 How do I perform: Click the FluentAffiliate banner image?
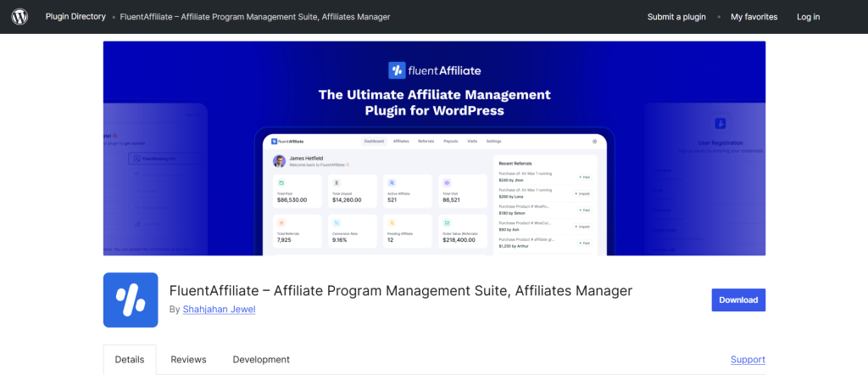pos(435,148)
